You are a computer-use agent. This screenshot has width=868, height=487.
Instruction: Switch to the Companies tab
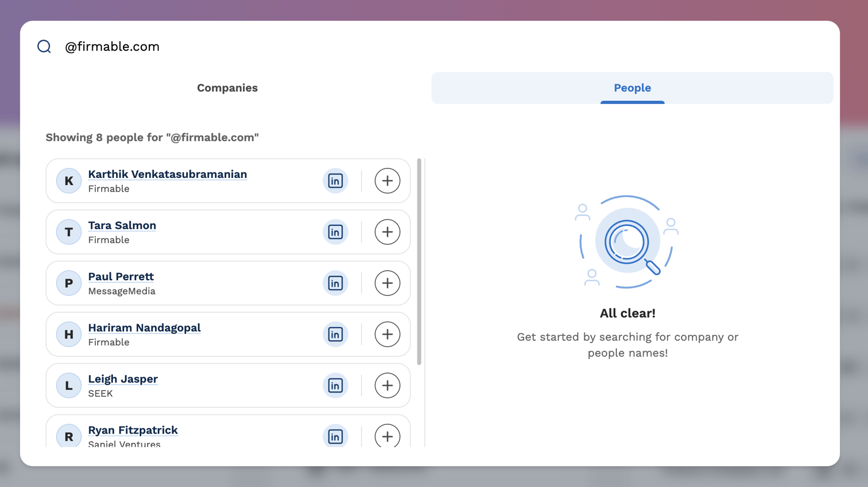coord(227,88)
